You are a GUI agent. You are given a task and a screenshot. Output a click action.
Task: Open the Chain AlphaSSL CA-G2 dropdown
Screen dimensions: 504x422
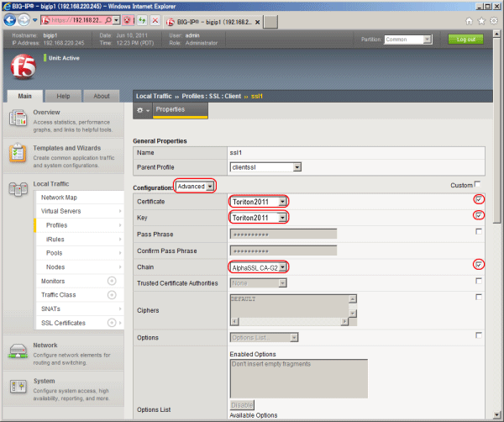(x=259, y=267)
